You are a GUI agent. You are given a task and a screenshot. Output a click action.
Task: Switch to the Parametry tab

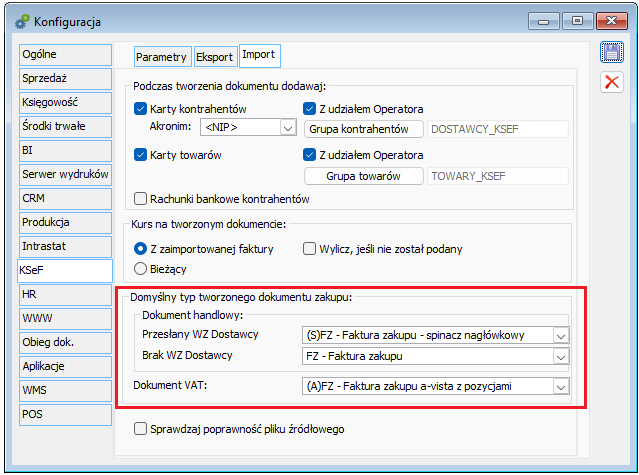161,57
